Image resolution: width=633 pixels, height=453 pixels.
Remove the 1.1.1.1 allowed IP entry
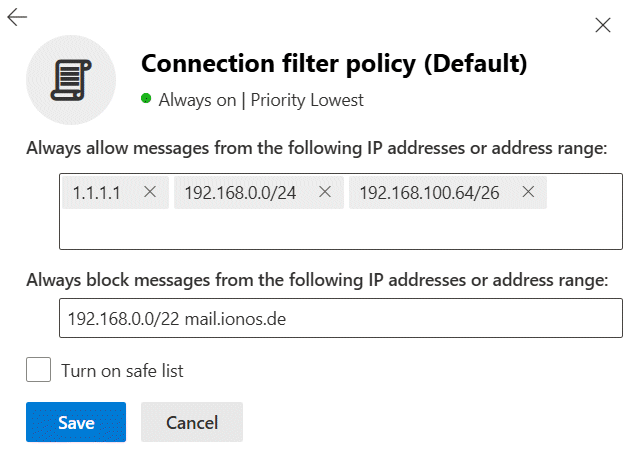(150, 192)
